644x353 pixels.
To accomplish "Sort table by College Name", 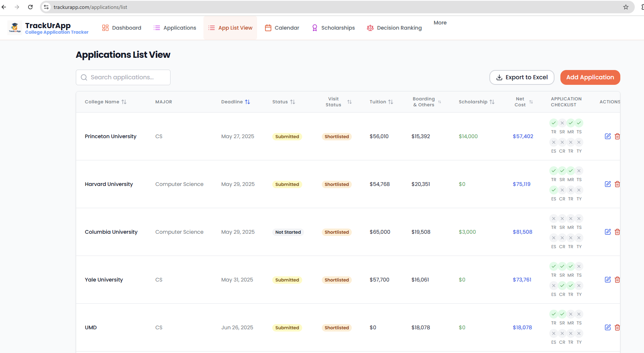I will 105,102.
